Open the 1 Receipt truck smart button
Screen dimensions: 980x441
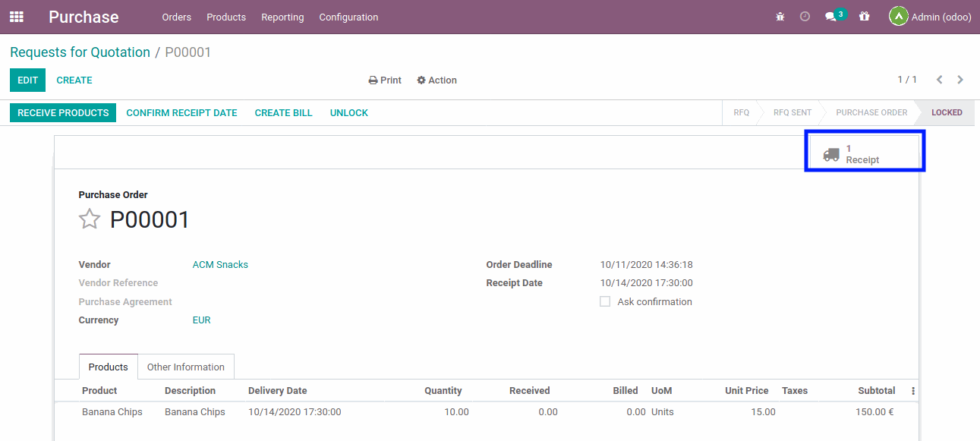point(864,150)
